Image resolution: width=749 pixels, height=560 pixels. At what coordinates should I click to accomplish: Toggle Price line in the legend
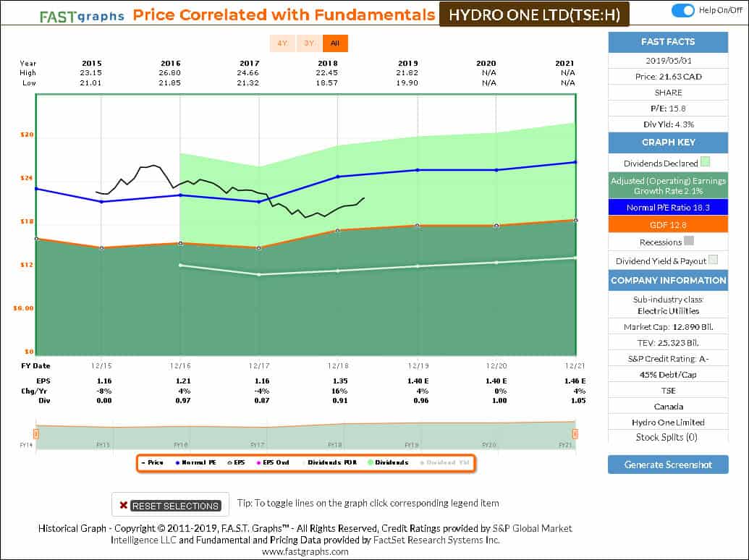pyautogui.click(x=153, y=462)
